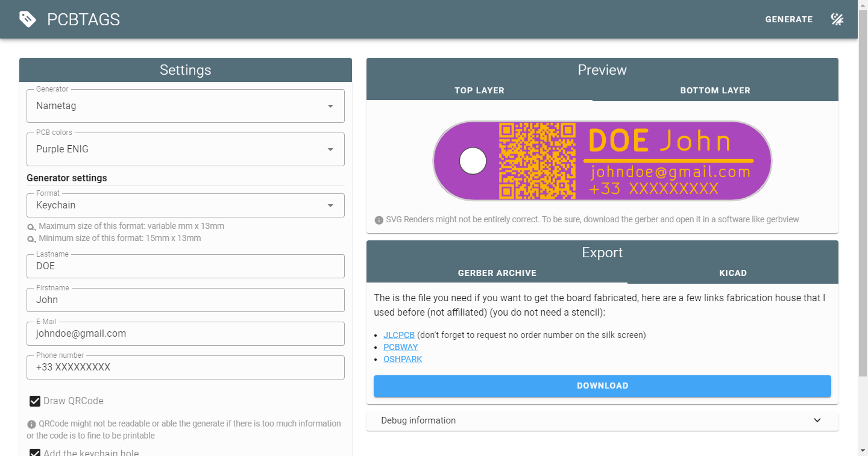Viewport: 868px width, 456px height.
Task: Open the JLCPCB link
Action: coord(399,335)
